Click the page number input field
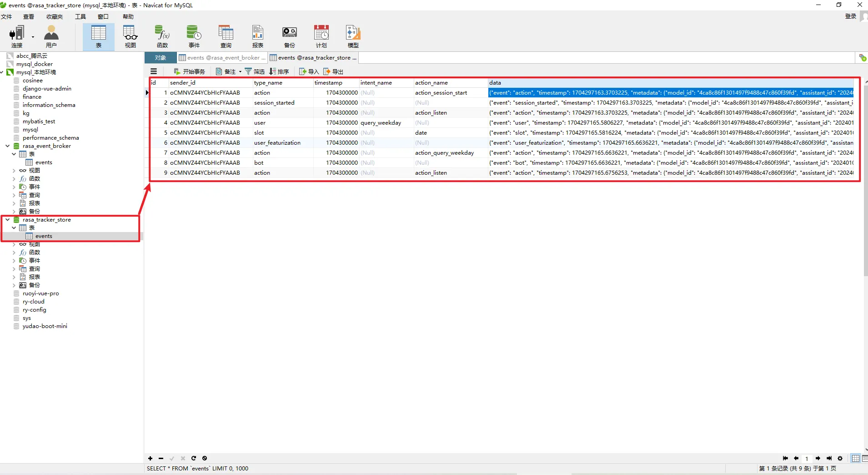This screenshot has height=475, width=868. pos(807,459)
